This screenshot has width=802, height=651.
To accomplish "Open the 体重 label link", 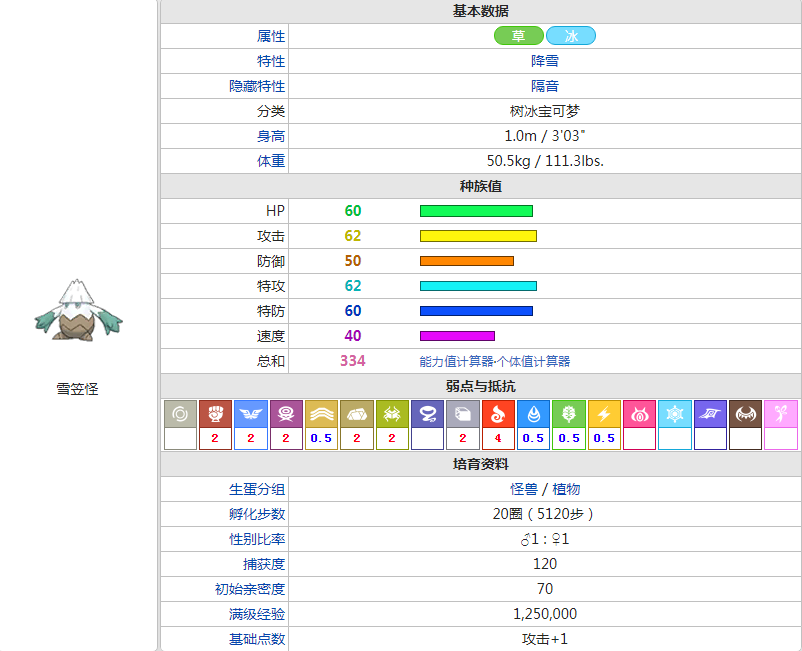I will coord(271,161).
